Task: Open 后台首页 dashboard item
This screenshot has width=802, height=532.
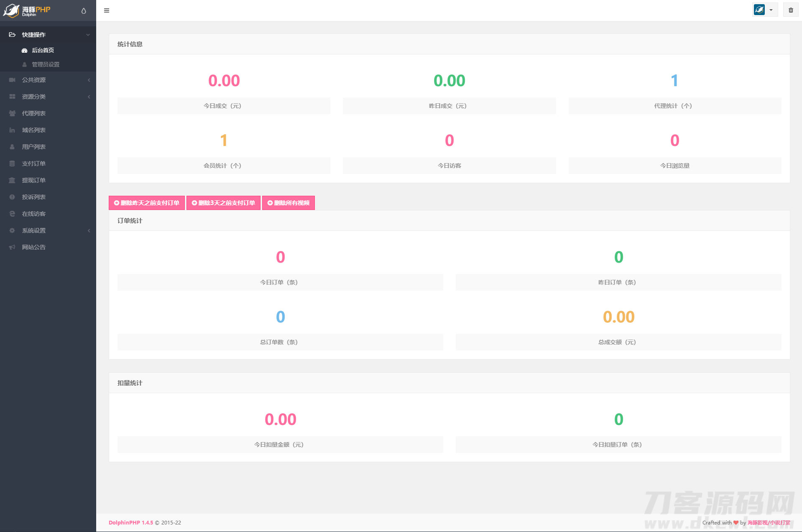Action: point(43,50)
